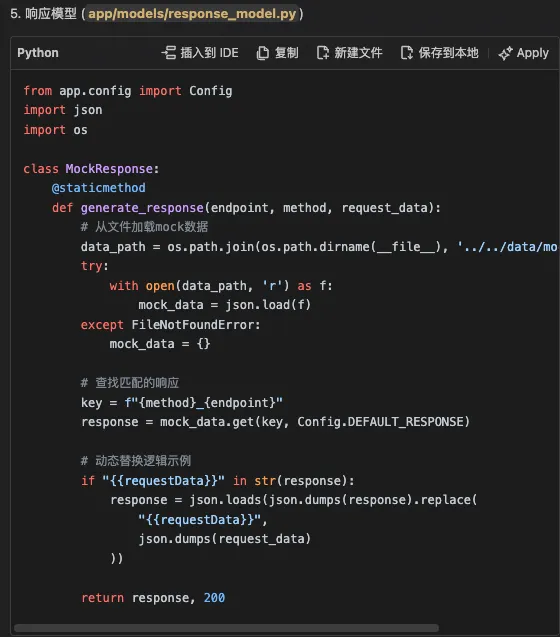This screenshot has width=560, height=637.
Task: Click the @staticmethod decorator
Action: [99, 188]
